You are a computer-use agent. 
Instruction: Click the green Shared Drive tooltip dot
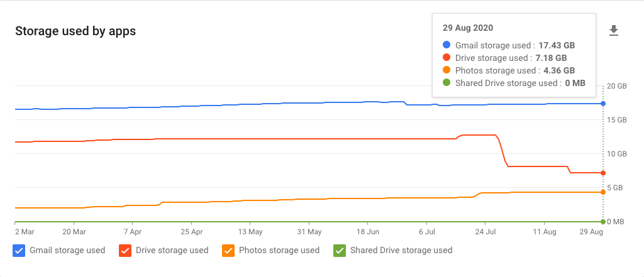pos(447,83)
